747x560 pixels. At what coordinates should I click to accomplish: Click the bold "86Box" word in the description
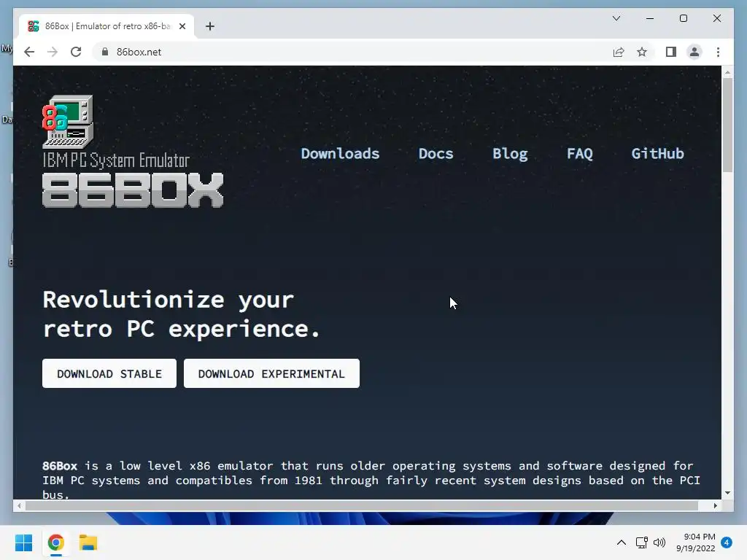click(x=60, y=465)
